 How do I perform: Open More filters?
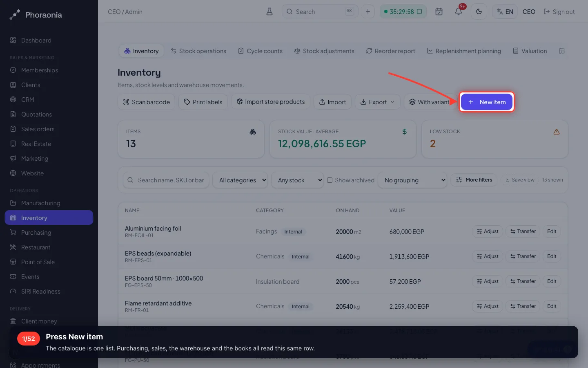474,180
